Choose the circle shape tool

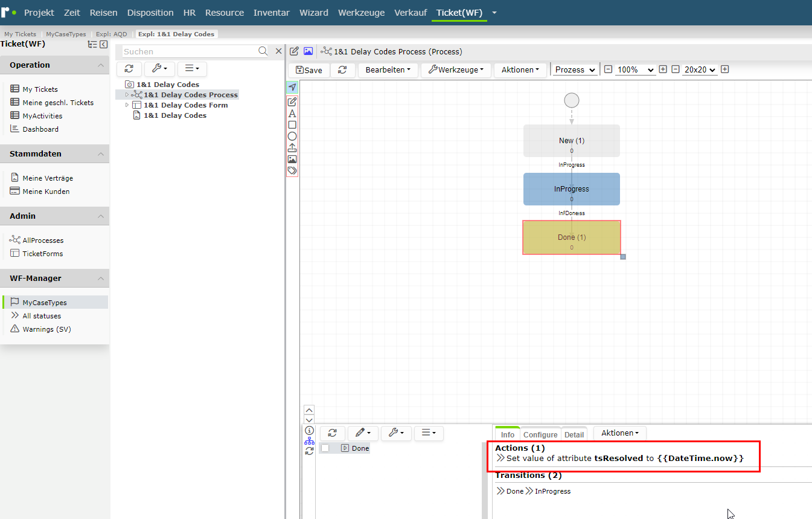[292, 137]
